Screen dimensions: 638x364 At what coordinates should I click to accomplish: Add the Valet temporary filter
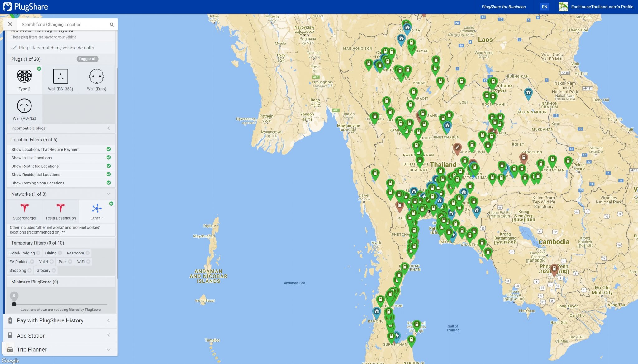[46, 262]
